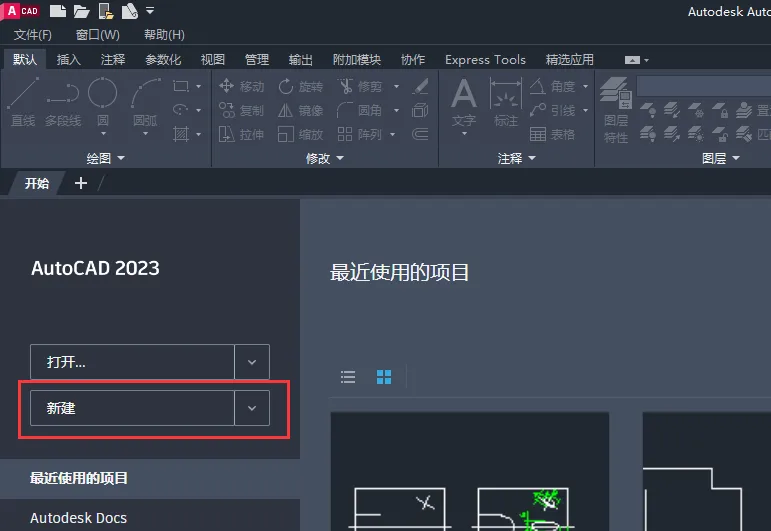Switch to the 附加模块 ribbon tab

click(356, 59)
